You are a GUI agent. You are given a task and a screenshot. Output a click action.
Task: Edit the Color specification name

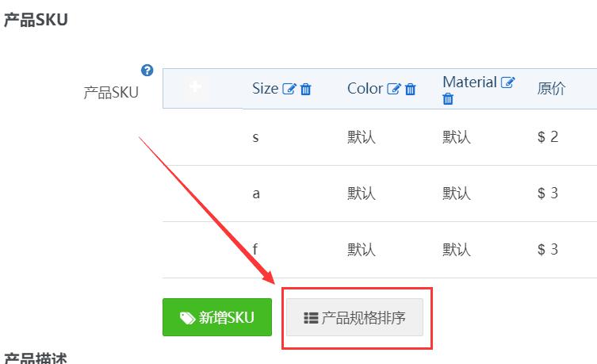394,89
